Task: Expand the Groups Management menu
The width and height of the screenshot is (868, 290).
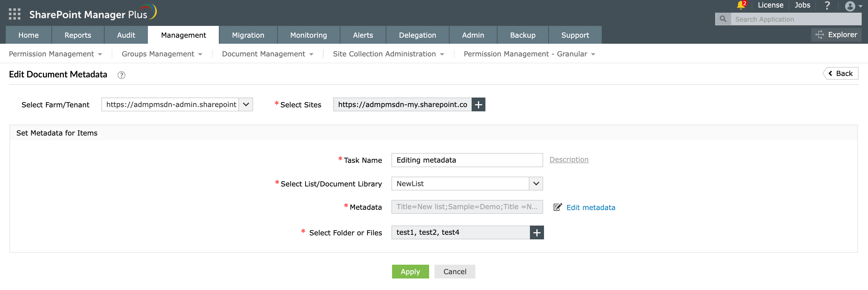Action: pyautogui.click(x=162, y=54)
